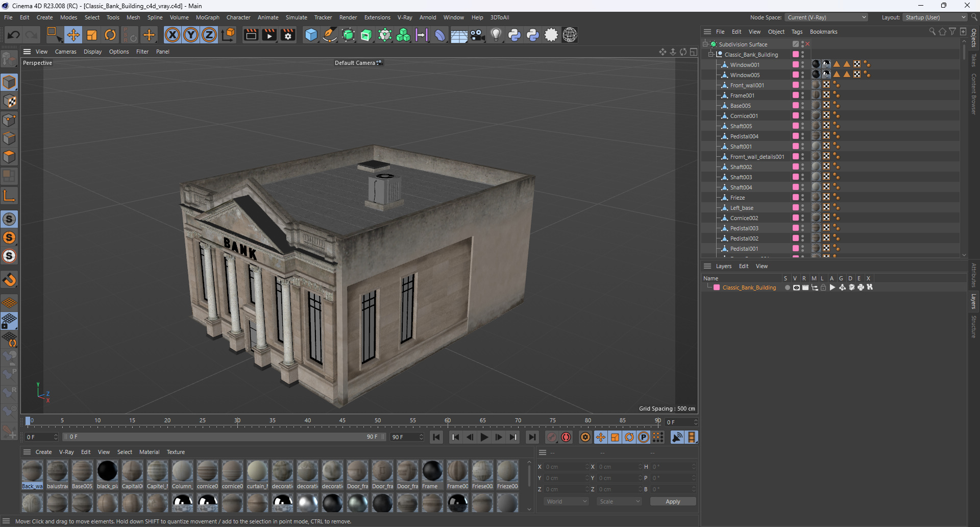Image resolution: width=980 pixels, height=527 pixels.
Task: Collapse Subdivision Surface tree item
Action: point(705,44)
